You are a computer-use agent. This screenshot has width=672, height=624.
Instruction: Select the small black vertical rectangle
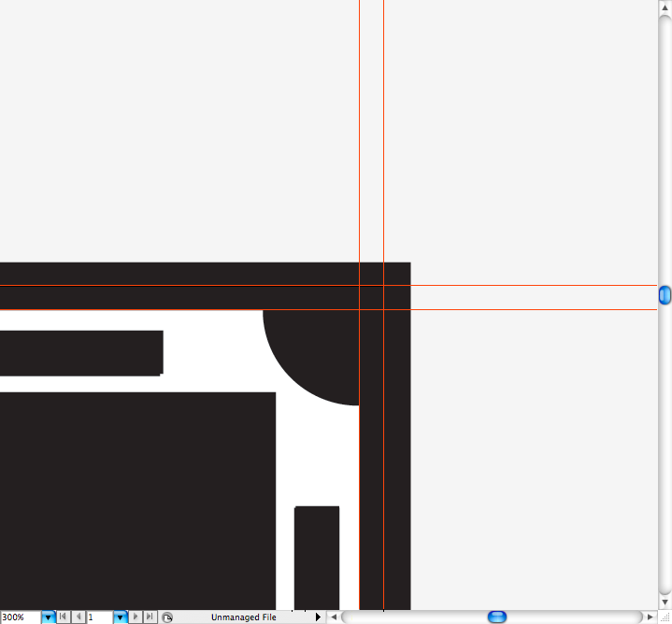317,558
